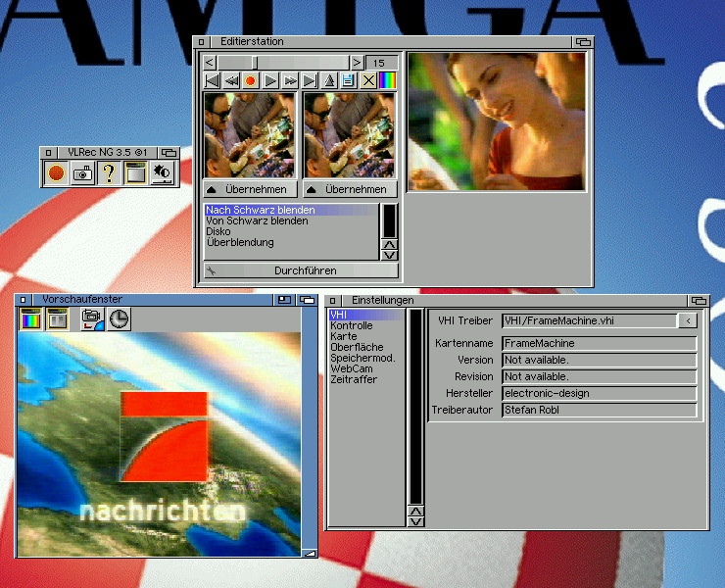Select the 'Überblendung' effect
This screenshot has height=588, width=725.
click(291, 242)
